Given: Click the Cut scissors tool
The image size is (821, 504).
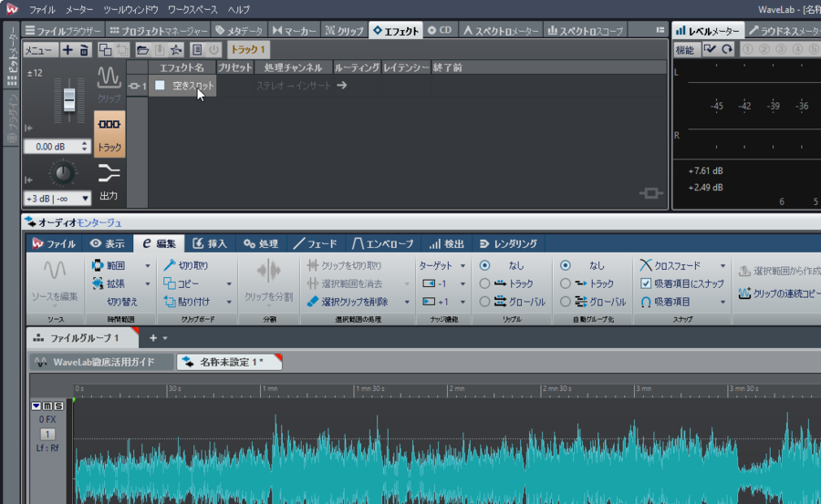Looking at the screenshot, I should [169, 265].
